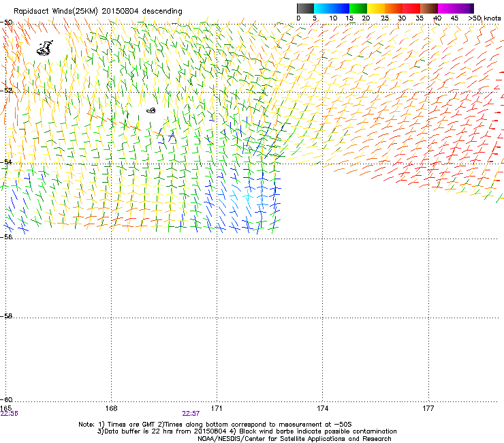
Task: Click the small island outline near -52.5 latitude
Action: [151, 110]
